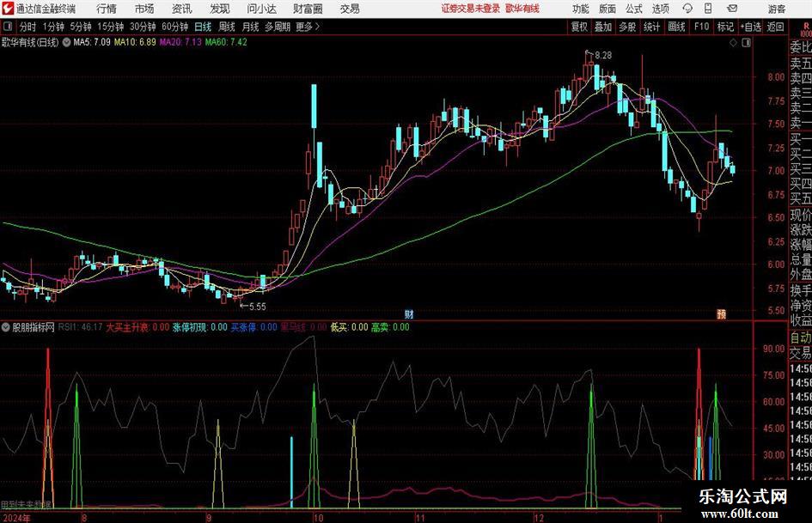Click the 歌华有线(日线) chart title
This screenshot has height=523, width=812.
[x=30, y=42]
